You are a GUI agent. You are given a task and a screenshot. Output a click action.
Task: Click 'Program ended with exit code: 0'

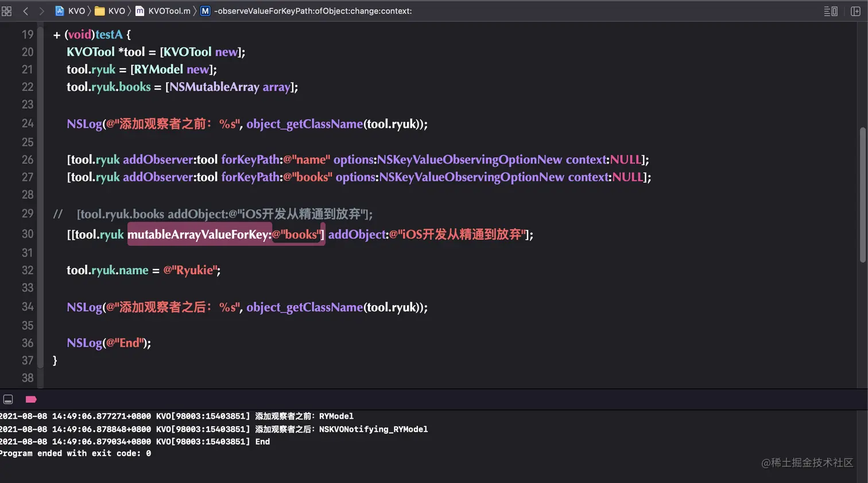(x=75, y=453)
